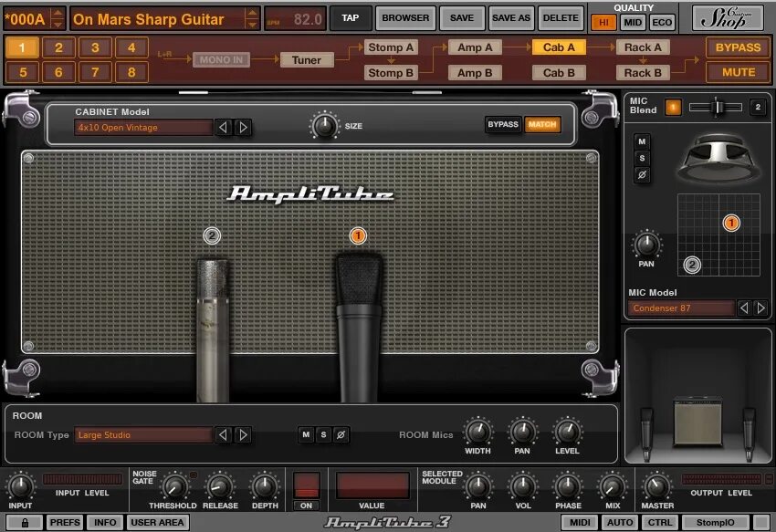Viewport: 776px width, 532px height.
Task: Step the preset name selector arrows
Action: click(252, 19)
